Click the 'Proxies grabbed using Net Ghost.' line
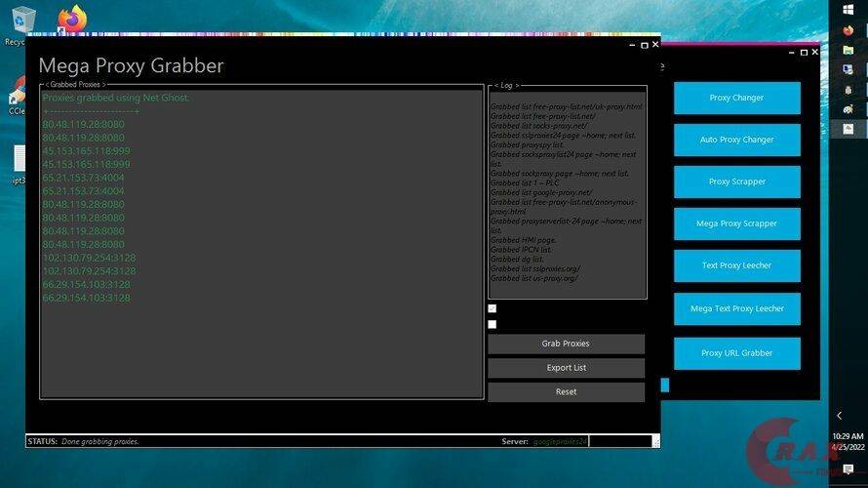868x488 pixels. tap(116, 98)
